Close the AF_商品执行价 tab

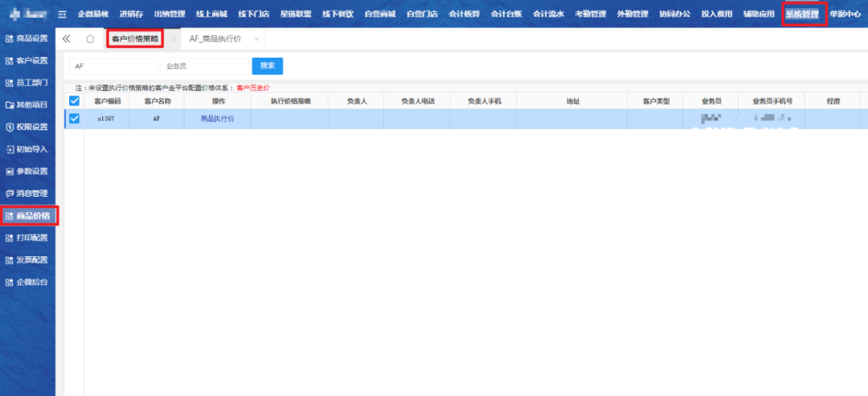[x=256, y=39]
